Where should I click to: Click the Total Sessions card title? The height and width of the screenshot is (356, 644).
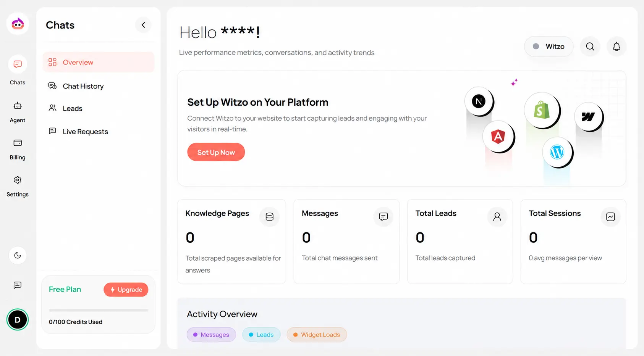tap(555, 213)
